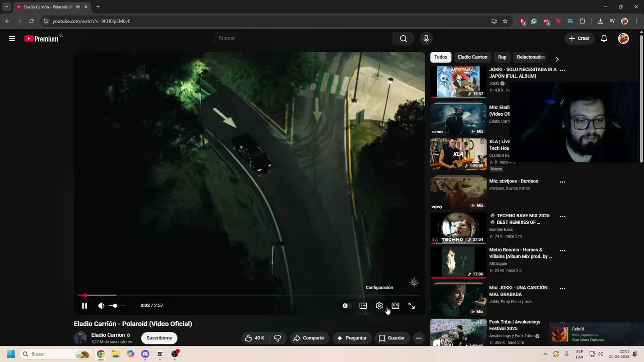Open options for Techno Rave Mix 2025
Screen dimensions: 644x362
[562, 217]
